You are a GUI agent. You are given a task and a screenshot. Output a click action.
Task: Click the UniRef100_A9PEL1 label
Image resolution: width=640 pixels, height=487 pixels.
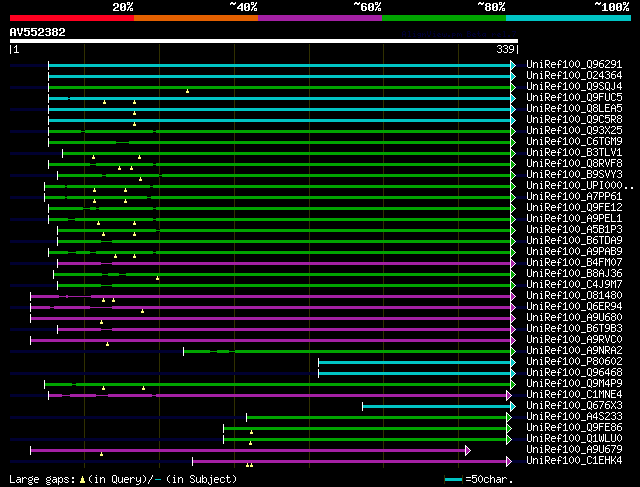[x=574, y=219]
